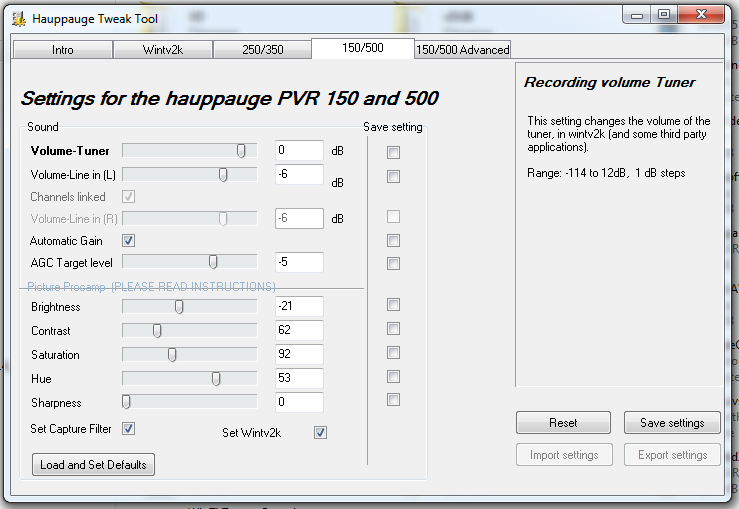This screenshot has width=739, height=509.
Task: Enable Save setting for Automatic Gain
Action: pos(393,240)
